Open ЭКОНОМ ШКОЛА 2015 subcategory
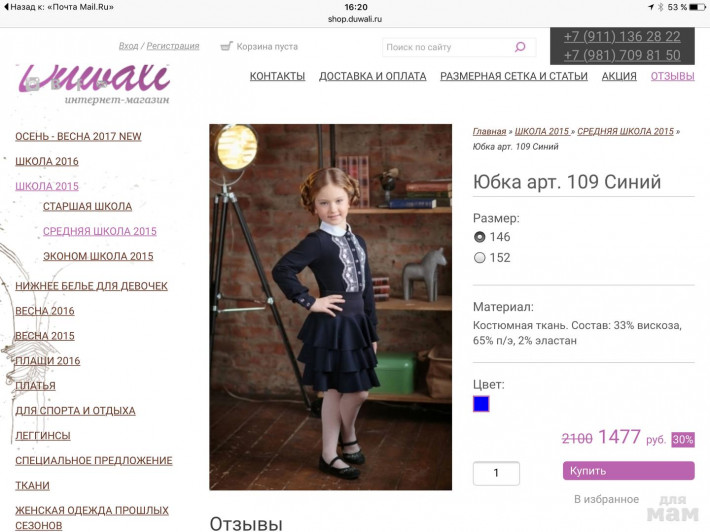Image resolution: width=710 pixels, height=532 pixels. point(98,256)
